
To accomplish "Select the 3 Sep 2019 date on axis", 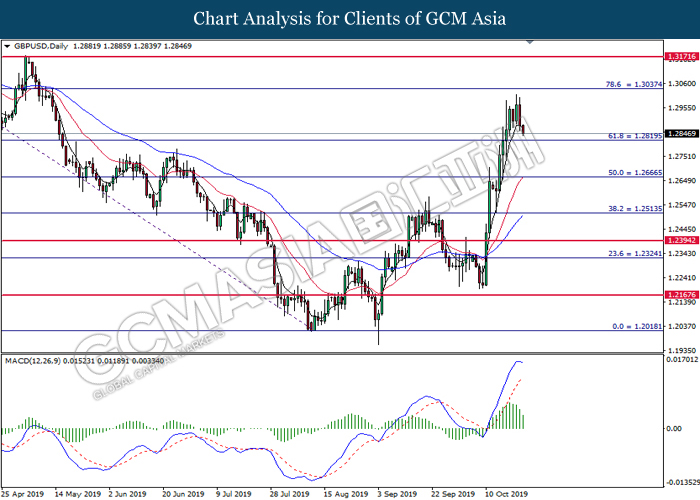I will coord(397,494).
